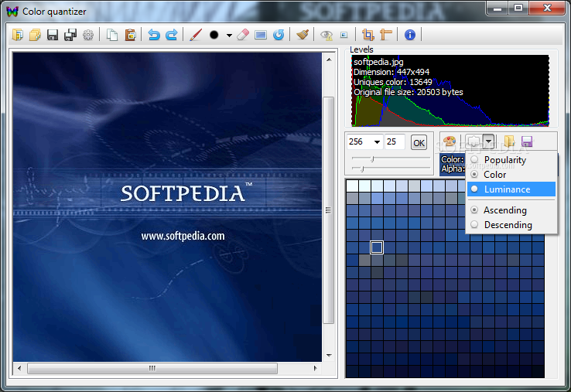The height and width of the screenshot is (392, 571).
Task: Click the Color quantizer butterfly title icon
Action: (x=12, y=12)
